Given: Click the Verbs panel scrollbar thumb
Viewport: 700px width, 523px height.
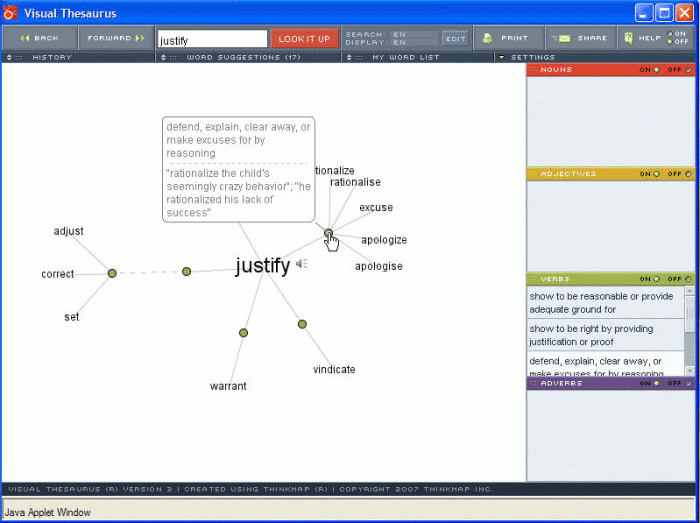Looking at the screenshot, I should tap(690, 315).
